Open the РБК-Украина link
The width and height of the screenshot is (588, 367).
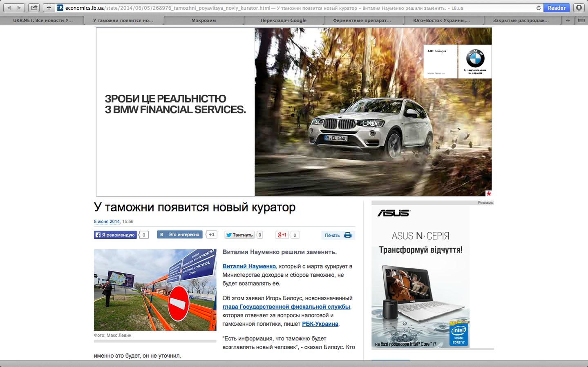(320, 324)
